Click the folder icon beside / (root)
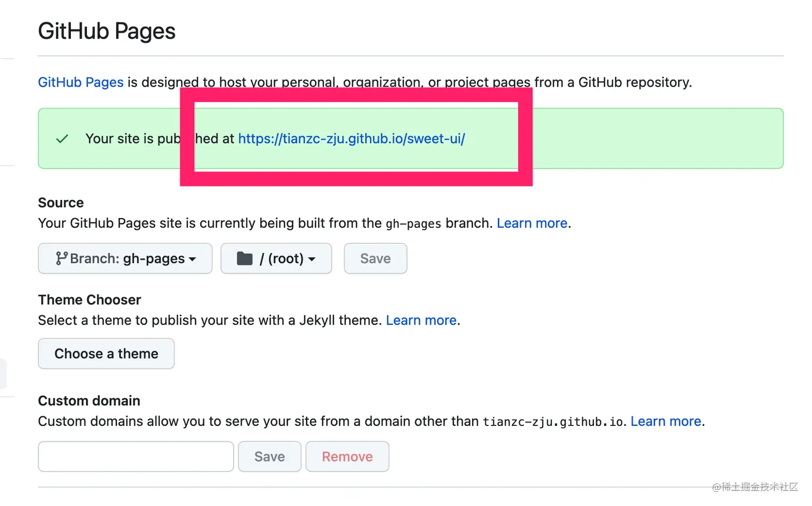 (x=245, y=258)
